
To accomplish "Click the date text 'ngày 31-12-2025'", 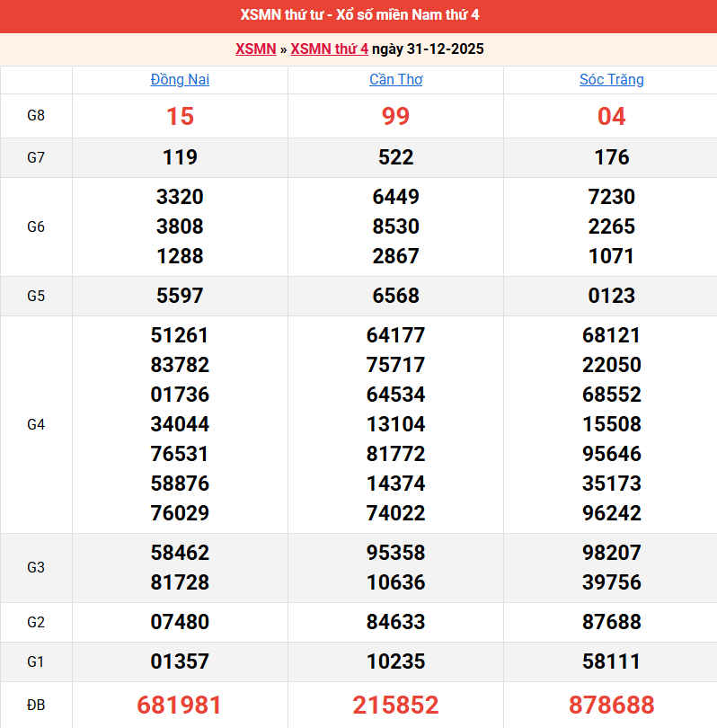I will (x=428, y=49).
